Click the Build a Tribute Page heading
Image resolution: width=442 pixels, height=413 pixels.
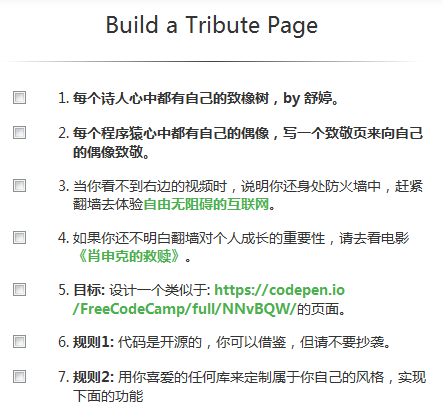coord(212,25)
